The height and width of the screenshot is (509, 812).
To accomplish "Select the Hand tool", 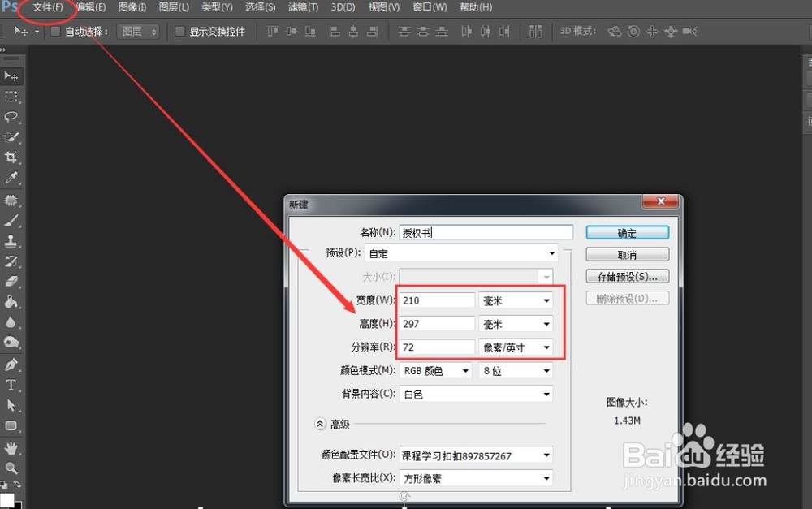I will point(11,448).
